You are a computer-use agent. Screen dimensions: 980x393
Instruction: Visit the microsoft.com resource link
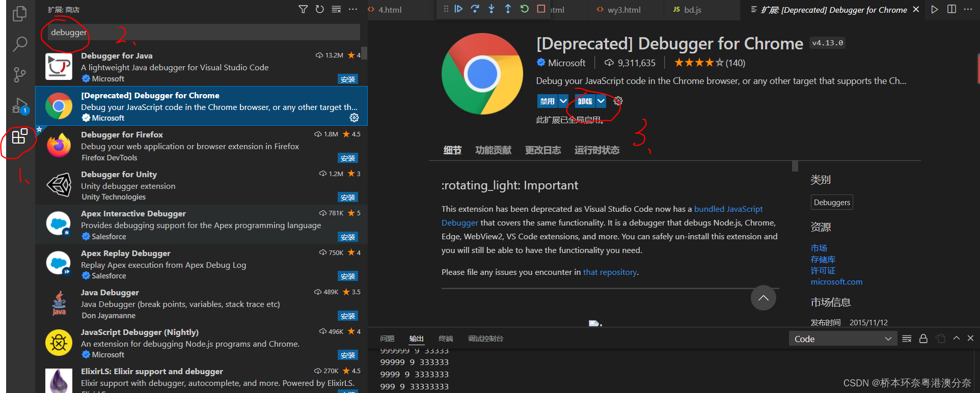click(836, 282)
